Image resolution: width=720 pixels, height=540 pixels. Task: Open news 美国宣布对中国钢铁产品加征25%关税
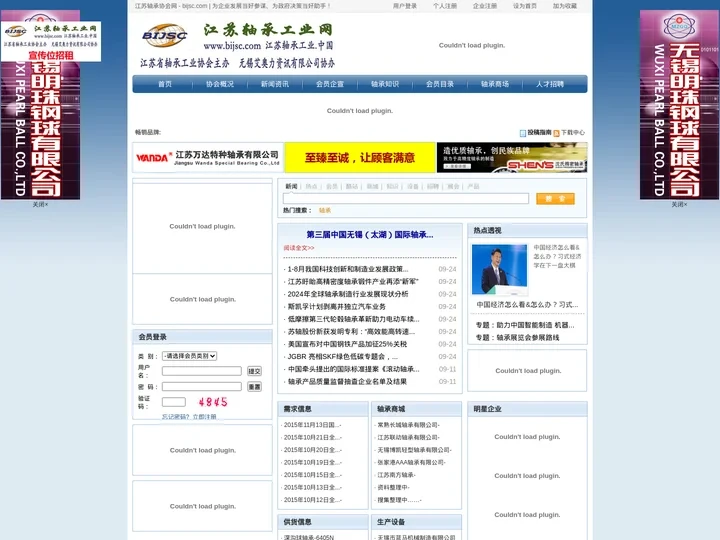tap(347, 344)
